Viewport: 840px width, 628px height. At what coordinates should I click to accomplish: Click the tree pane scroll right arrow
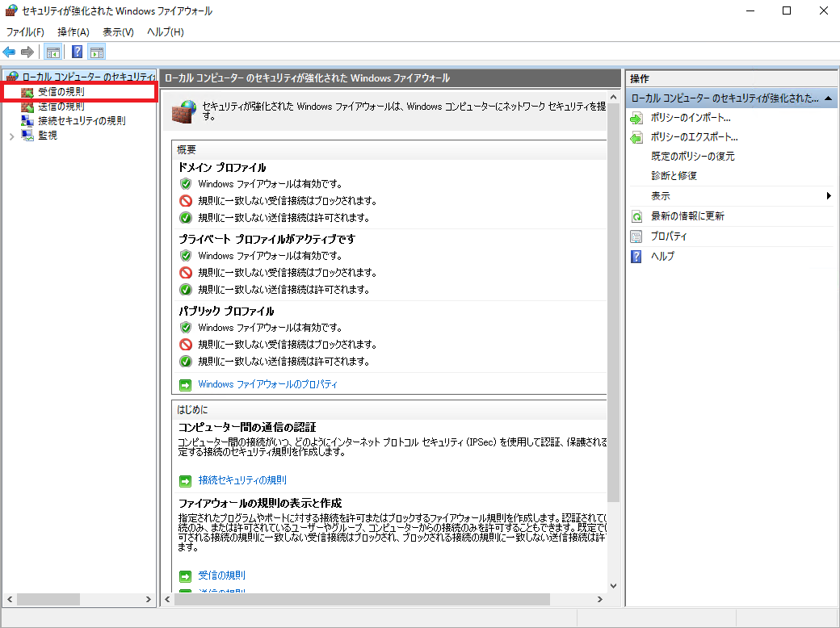pos(149,600)
